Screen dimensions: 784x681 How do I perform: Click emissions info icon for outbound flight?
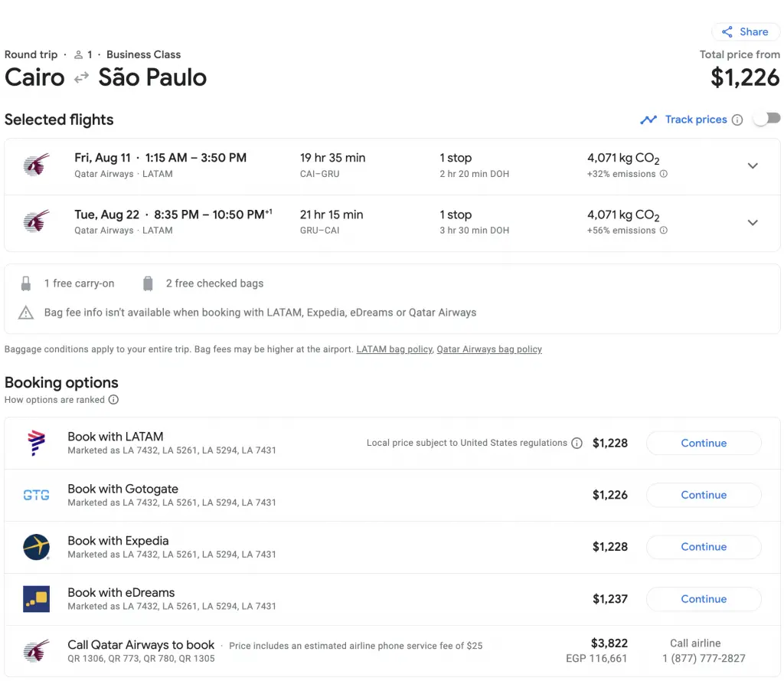pyautogui.click(x=664, y=174)
